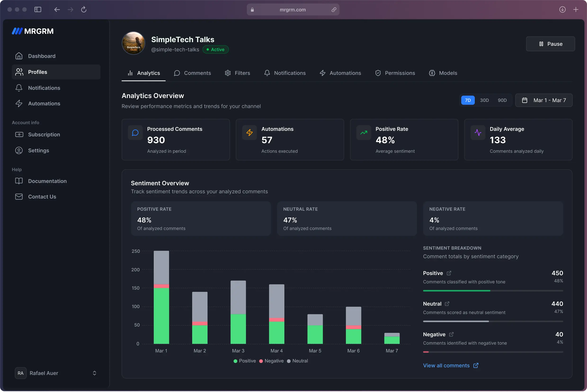
Task: Open the Filters tab
Action: pyautogui.click(x=237, y=73)
